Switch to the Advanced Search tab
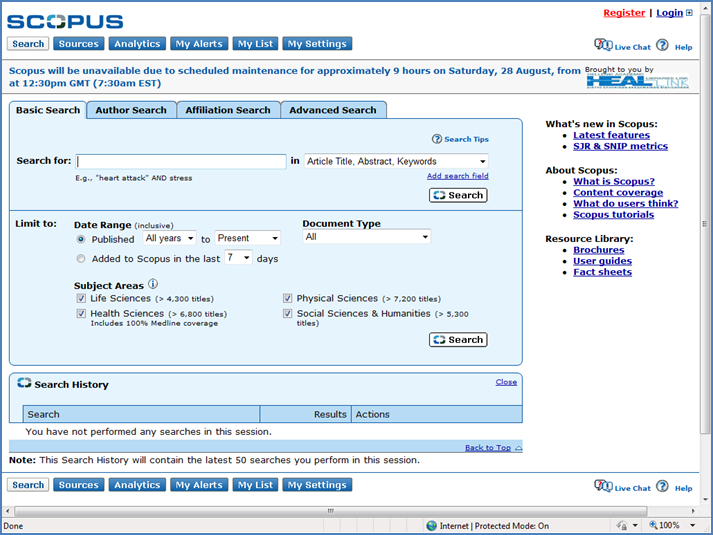The width and height of the screenshot is (713, 535). pyautogui.click(x=333, y=110)
